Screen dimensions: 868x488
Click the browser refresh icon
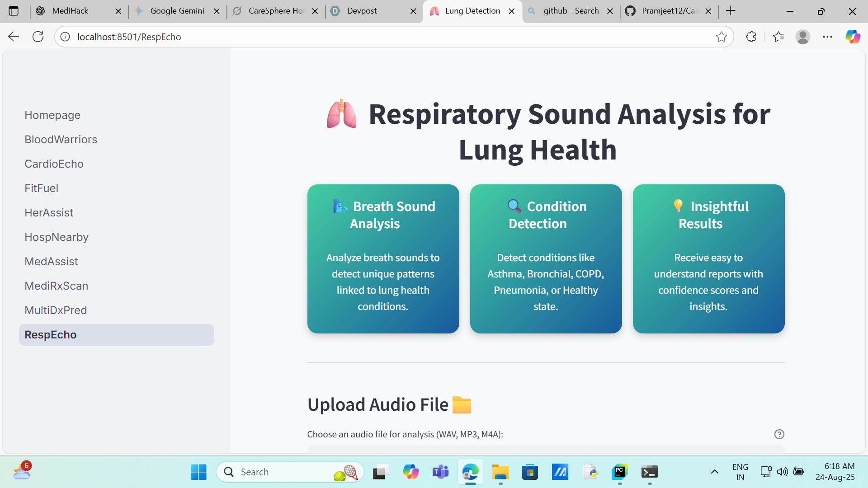point(38,37)
